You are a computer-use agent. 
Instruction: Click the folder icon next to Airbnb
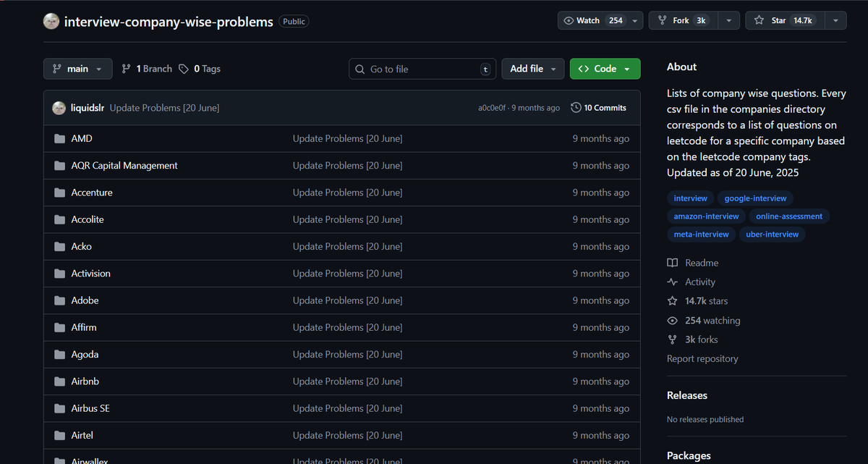click(x=60, y=381)
